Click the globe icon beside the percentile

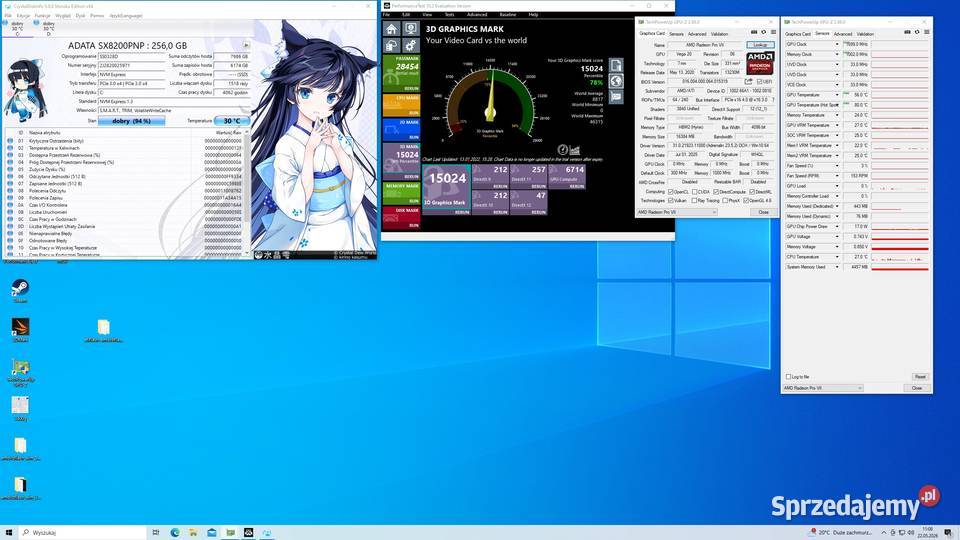[x=616, y=81]
